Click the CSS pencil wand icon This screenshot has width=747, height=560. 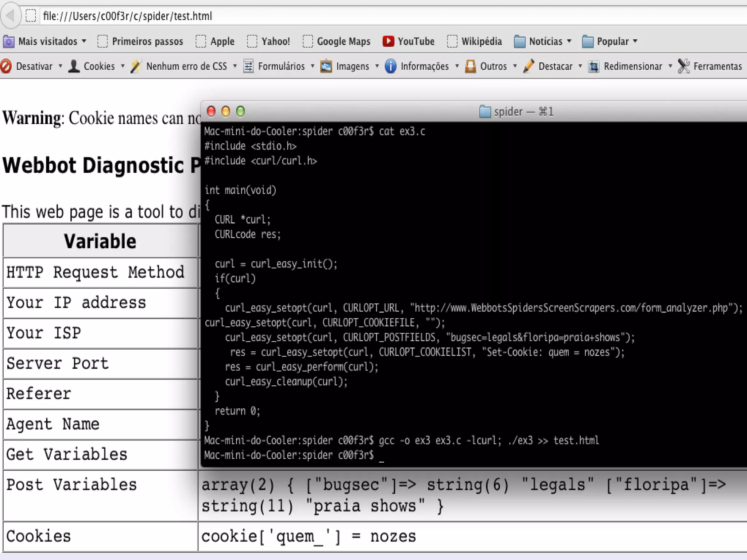coord(136,66)
